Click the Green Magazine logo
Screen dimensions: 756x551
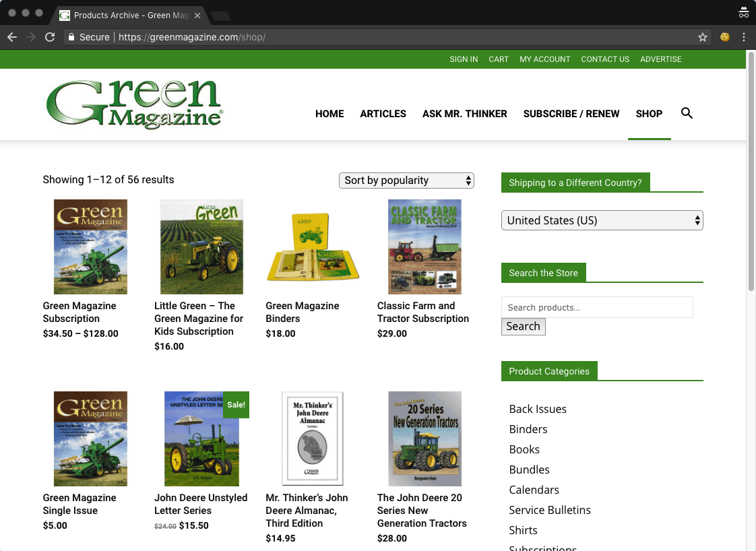[135, 104]
